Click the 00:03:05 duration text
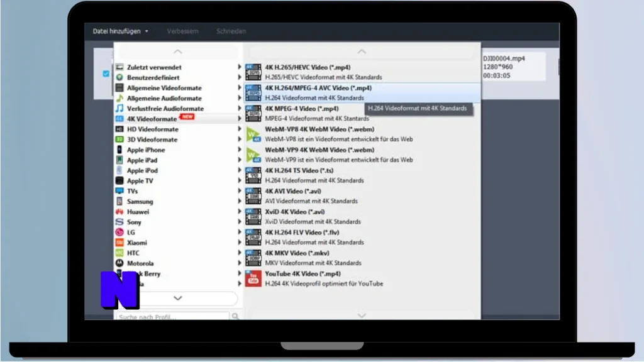644x362 pixels. tap(497, 75)
